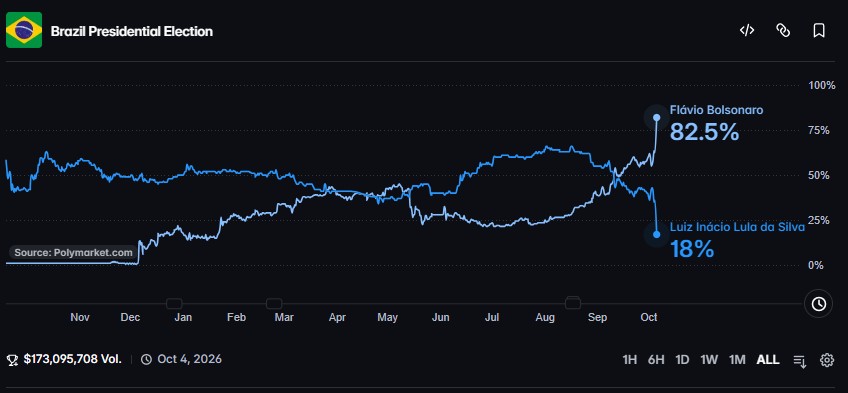Click the Jun axis label
The image size is (848, 393).
point(441,318)
